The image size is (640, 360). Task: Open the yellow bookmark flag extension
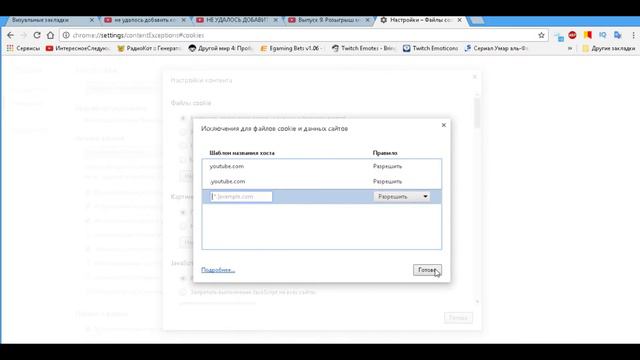point(588,35)
